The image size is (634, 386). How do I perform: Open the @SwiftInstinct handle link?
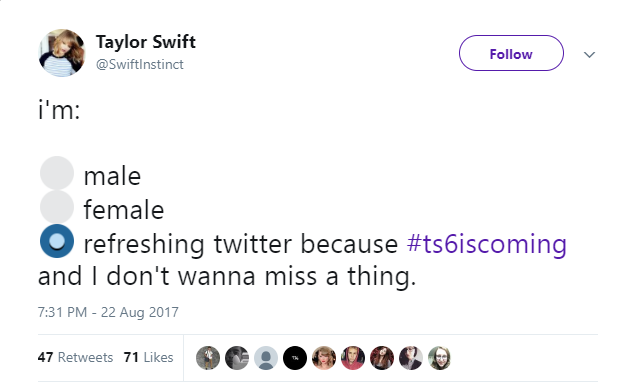point(139,64)
